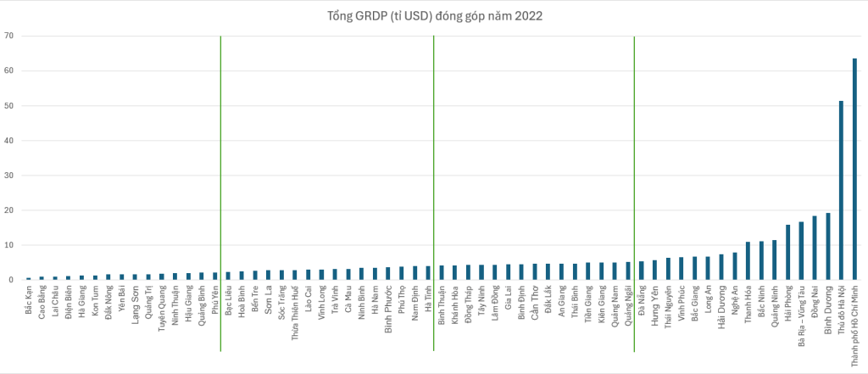This screenshot has width=868, height=374.
Task: Click the Đồng Nai bar
Action: (x=814, y=248)
